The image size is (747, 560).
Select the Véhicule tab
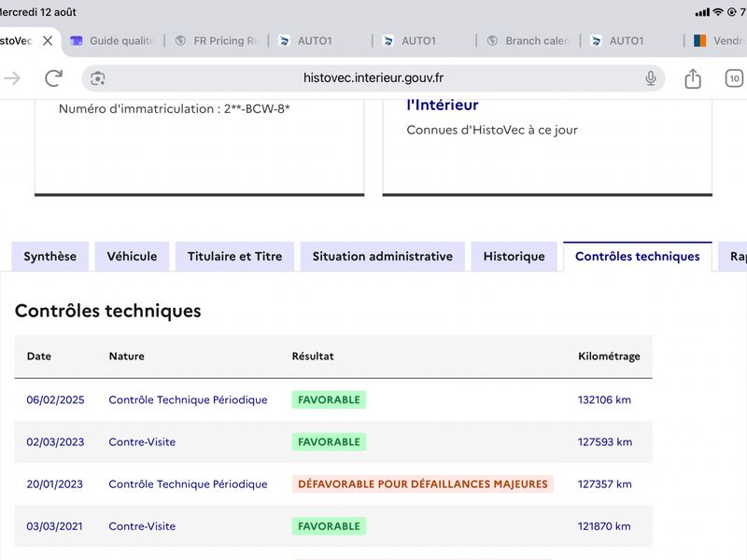point(132,257)
